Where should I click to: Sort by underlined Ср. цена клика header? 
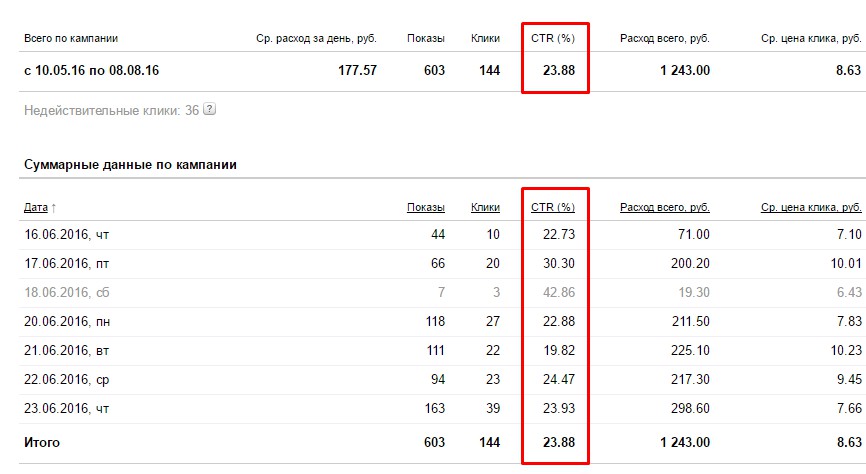coord(809,207)
